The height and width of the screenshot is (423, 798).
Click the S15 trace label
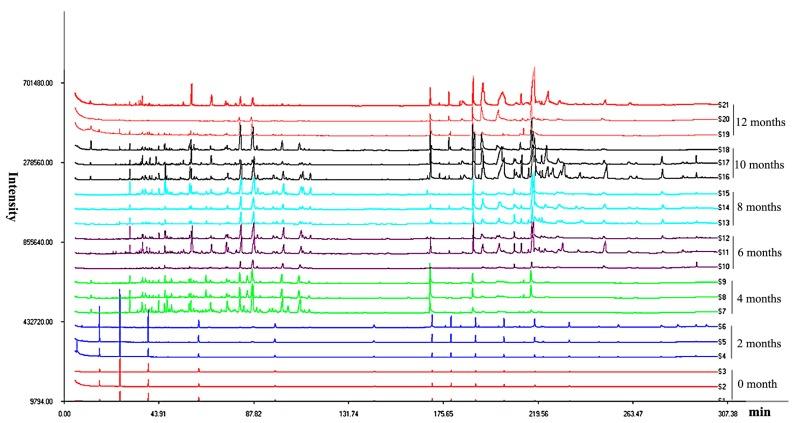pyautogui.click(x=723, y=193)
